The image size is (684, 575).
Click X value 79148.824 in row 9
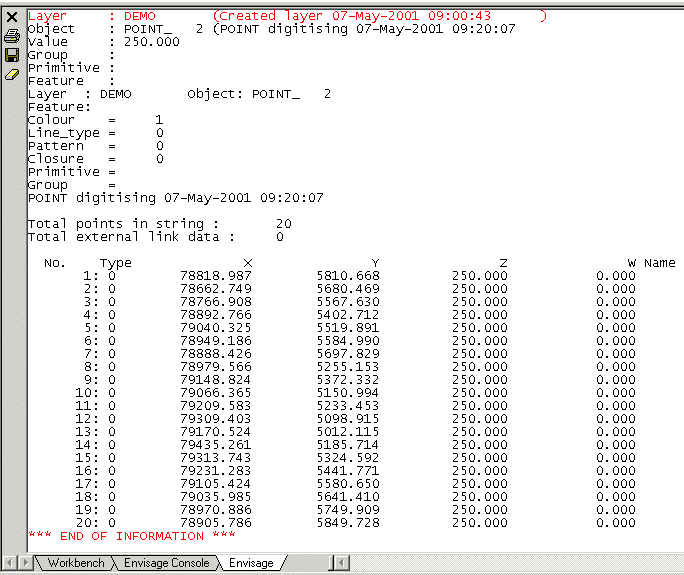216,380
